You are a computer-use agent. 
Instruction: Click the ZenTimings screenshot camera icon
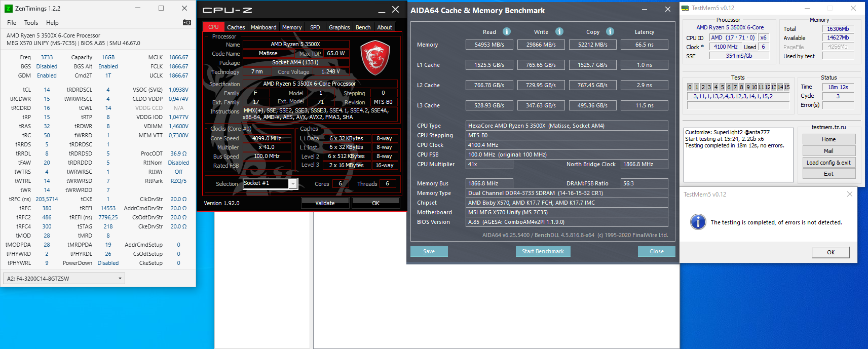click(187, 22)
